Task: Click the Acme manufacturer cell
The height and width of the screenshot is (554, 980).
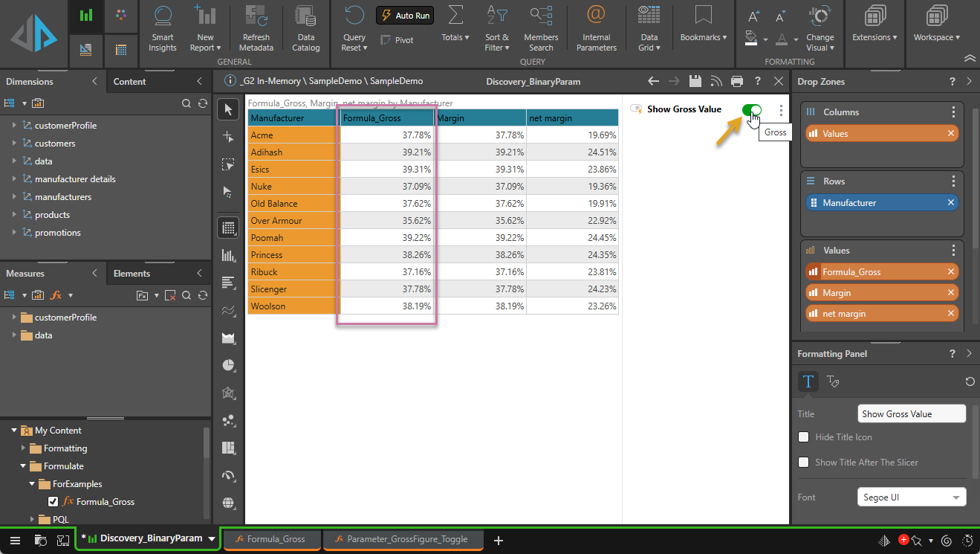Action: pos(292,135)
